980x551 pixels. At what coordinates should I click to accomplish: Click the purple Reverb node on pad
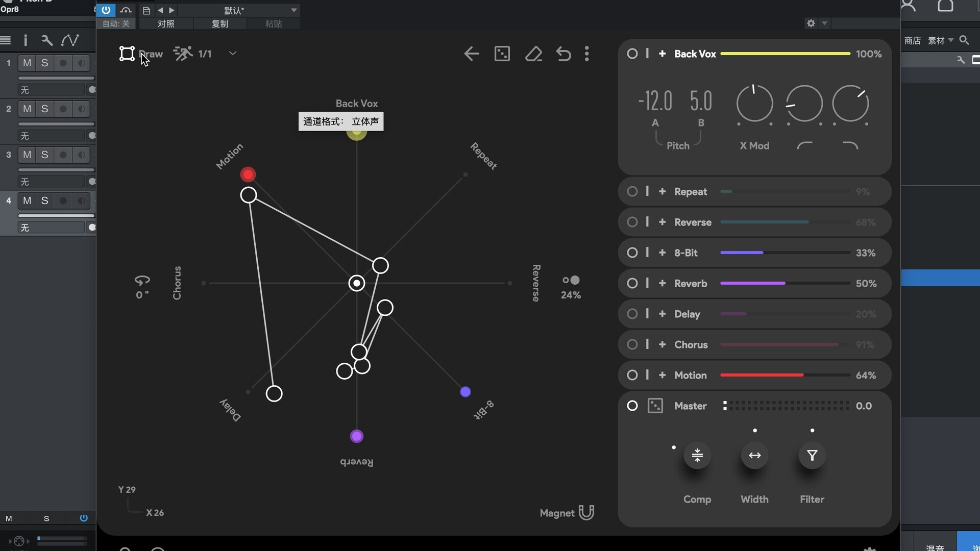[x=357, y=436]
